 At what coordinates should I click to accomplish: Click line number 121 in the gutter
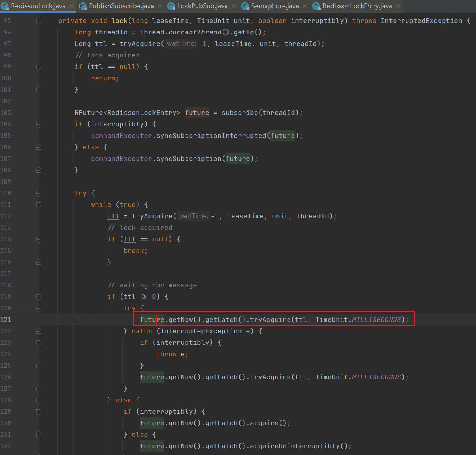tap(6, 320)
